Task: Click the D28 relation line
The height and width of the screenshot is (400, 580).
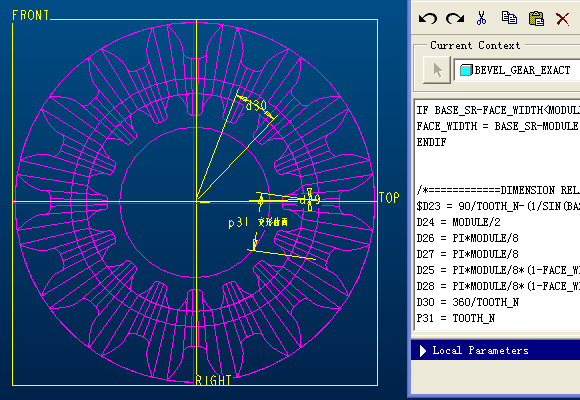Action: point(498,286)
